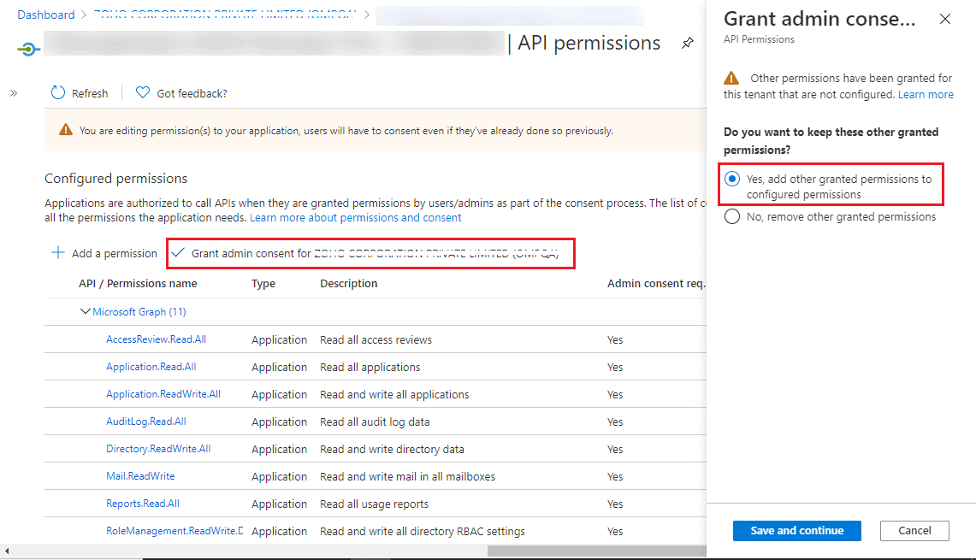Click the plus icon to add a permission
This screenshot has width=976, height=560.
point(57,252)
